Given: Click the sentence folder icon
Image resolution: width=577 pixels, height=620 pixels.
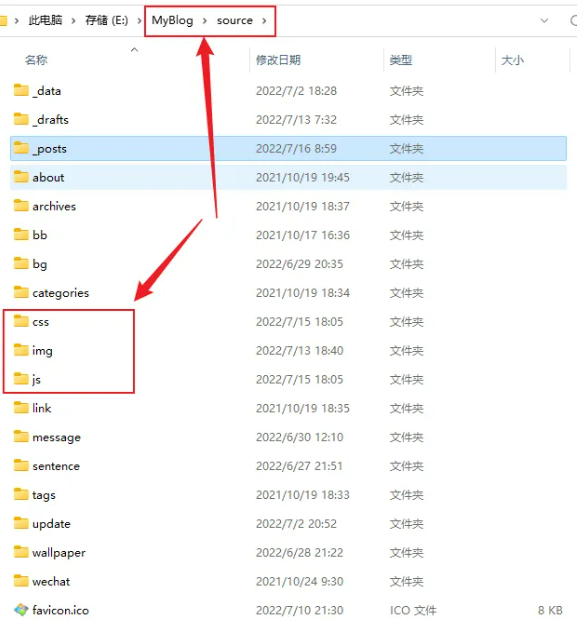Looking at the screenshot, I should (21, 466).
